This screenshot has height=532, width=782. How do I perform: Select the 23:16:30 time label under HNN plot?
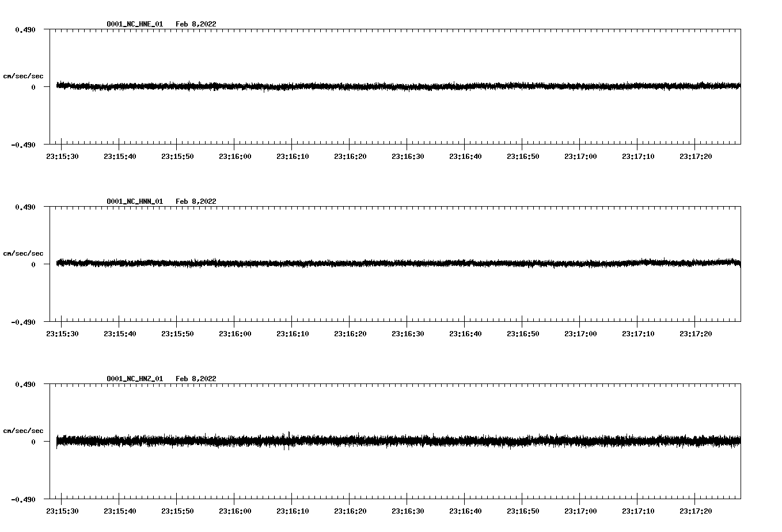[x=408, y=334]
